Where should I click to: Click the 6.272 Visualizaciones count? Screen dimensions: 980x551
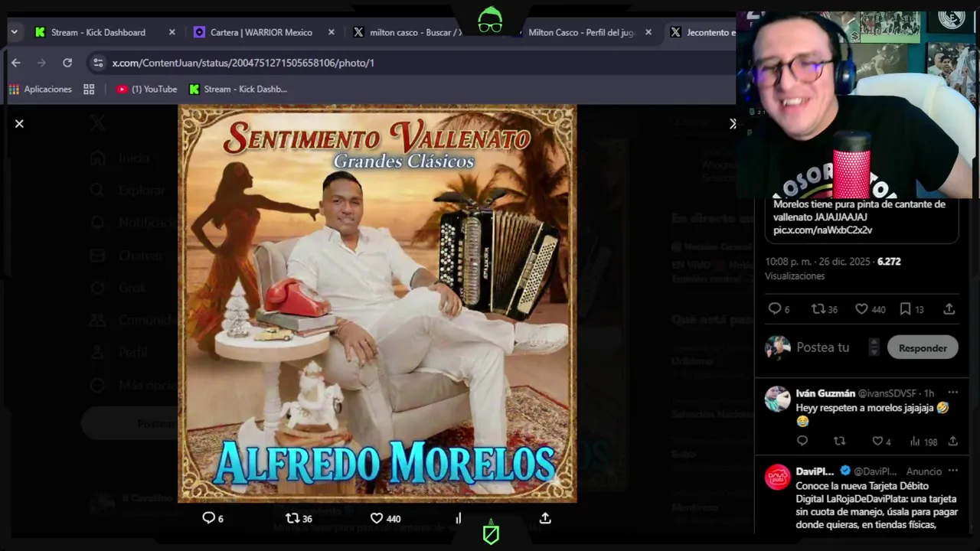(833, 269)
